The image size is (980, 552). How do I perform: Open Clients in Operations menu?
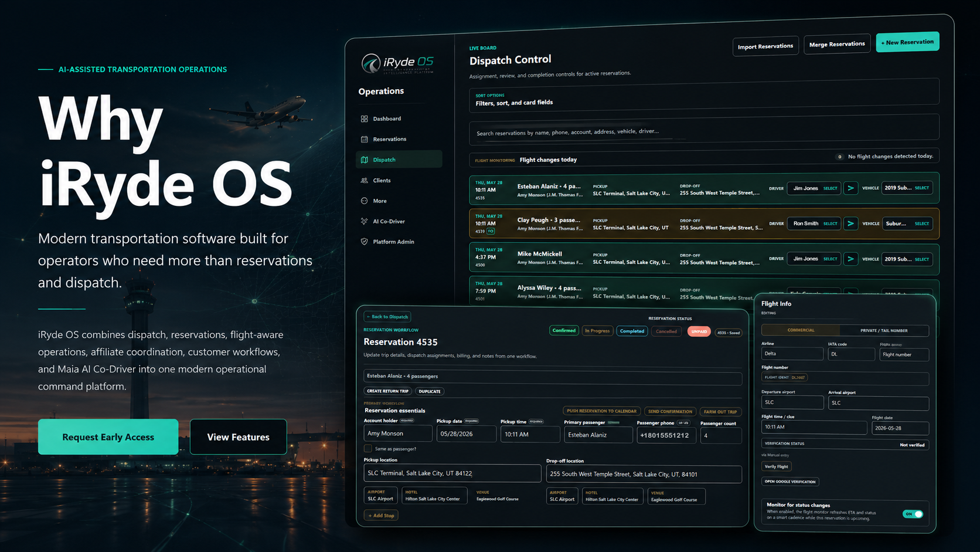[382, 180]
